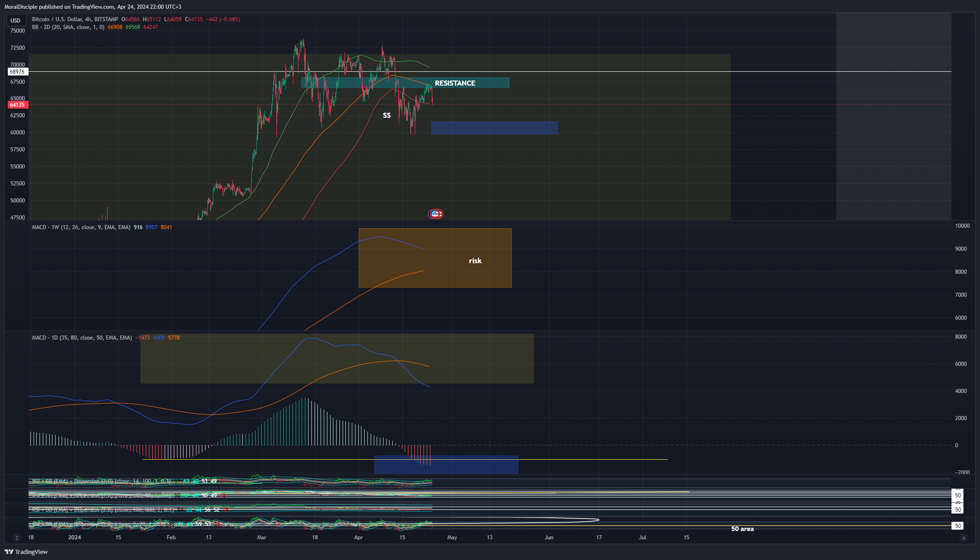980x560 pixels.
Task: Click the USD currency button
Action: click(x=16, y=20)
